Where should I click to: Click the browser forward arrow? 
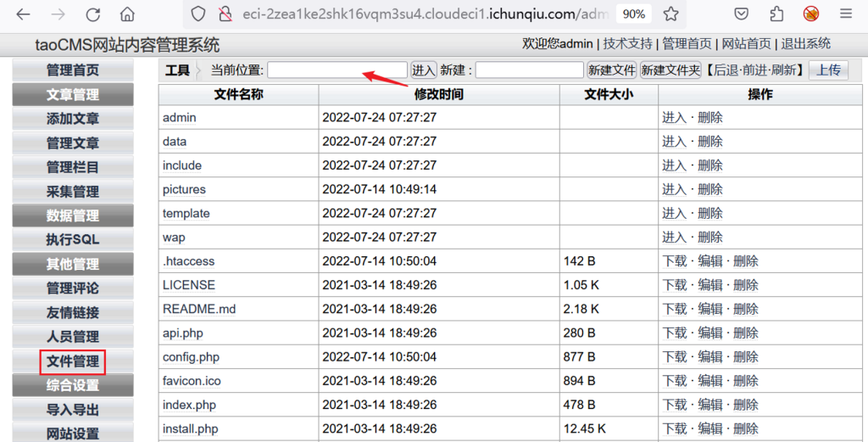[58, 14]
